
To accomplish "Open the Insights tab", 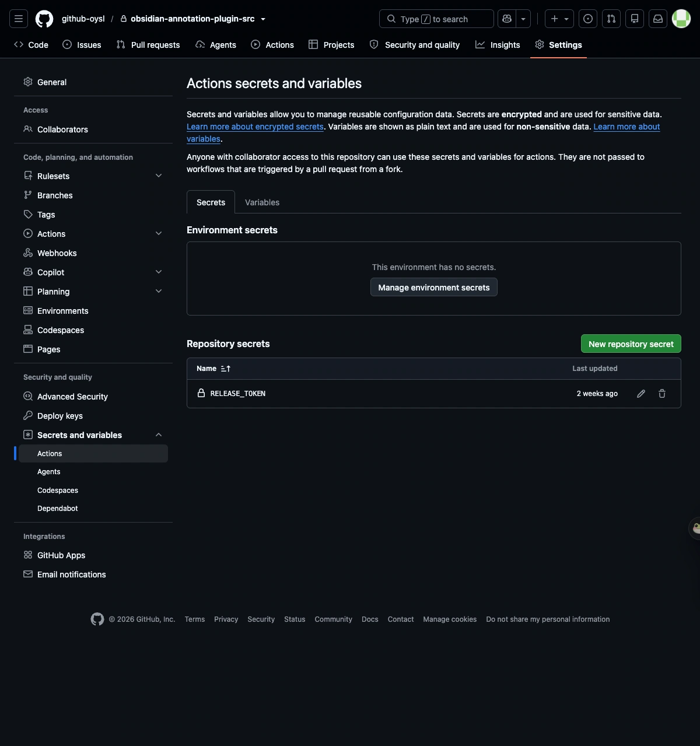I will (x=498, y=45).
